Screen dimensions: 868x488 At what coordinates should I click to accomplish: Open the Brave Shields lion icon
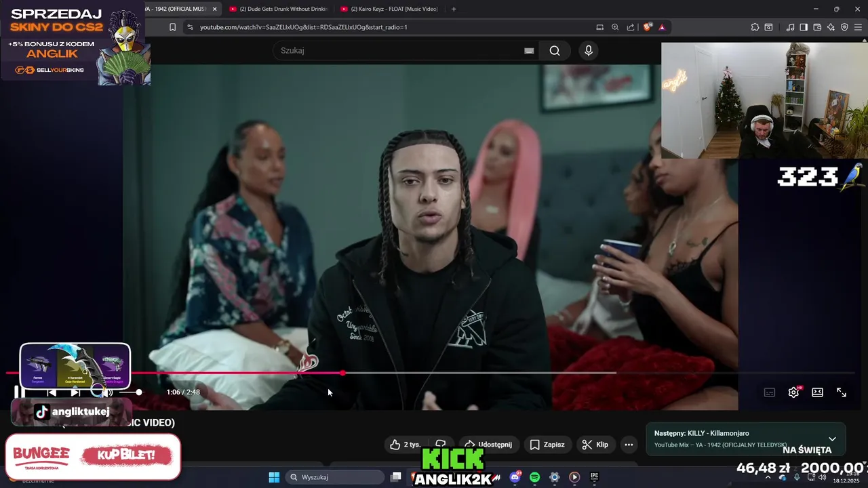pos(648,27)
